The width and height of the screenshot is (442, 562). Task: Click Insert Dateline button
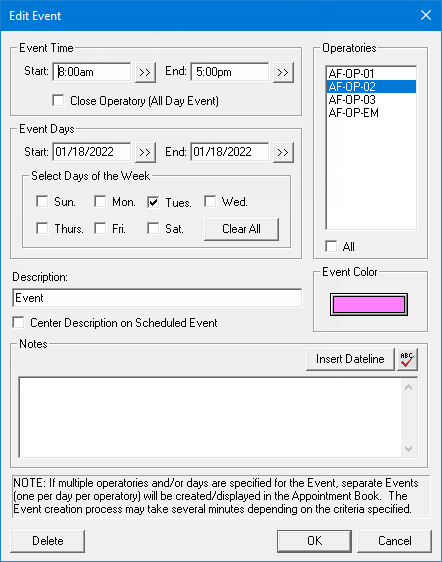click(x=350, y=359)
